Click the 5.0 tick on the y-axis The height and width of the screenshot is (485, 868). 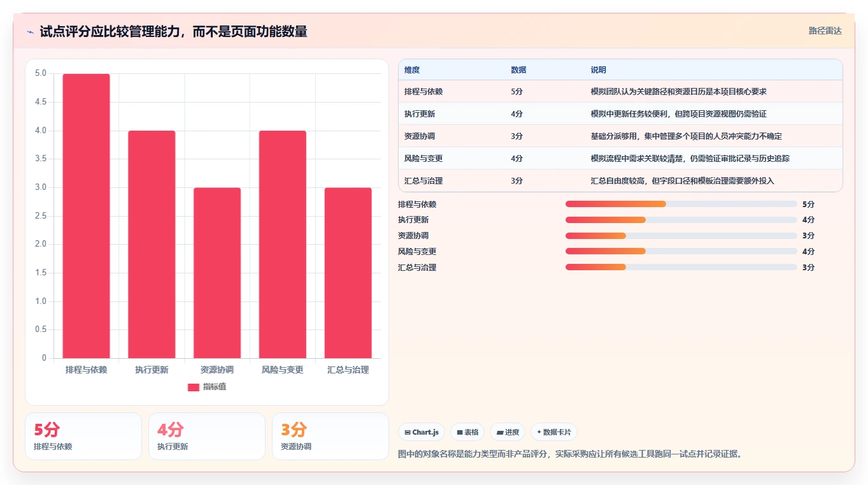[40, 73]
